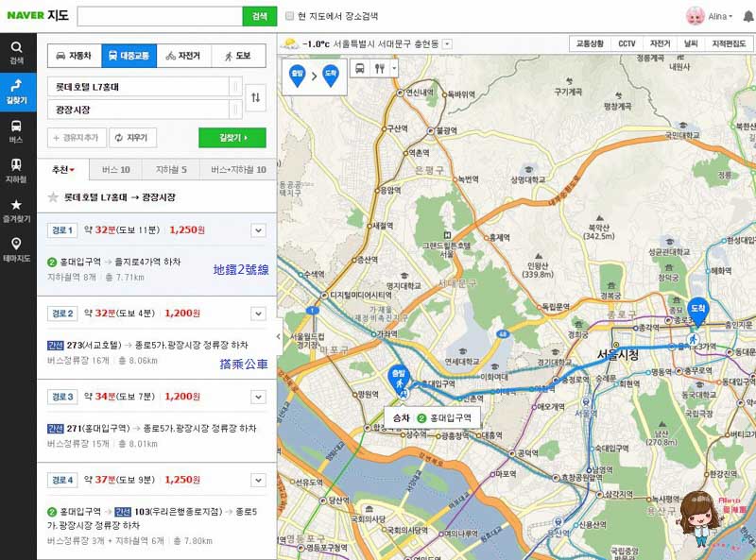Check 현 지도에서 장소검색 checkbox
Image resolution: width=756 pixels, height=560 pixels.
pos(289,16)
